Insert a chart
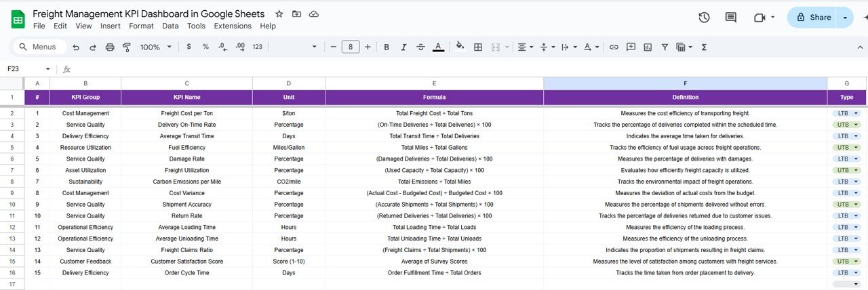This screenshot has height=290, width=868. 648,47
